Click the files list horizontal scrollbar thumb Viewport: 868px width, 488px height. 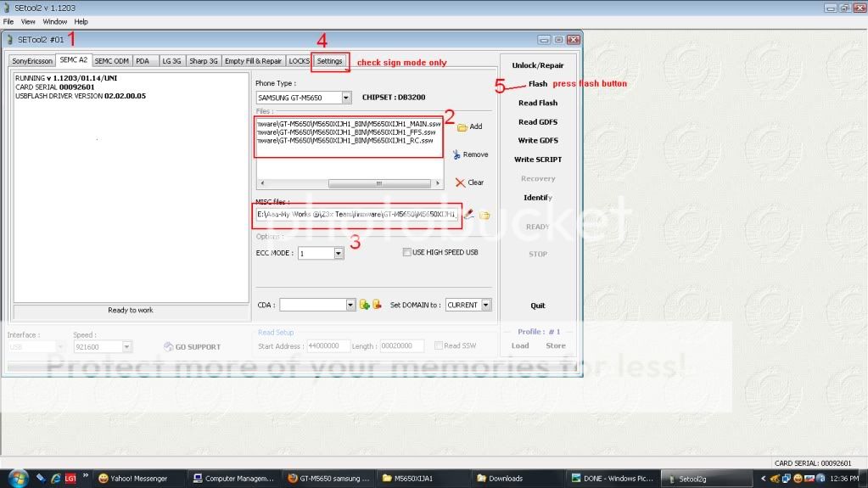pyautogui.click(x=379, y=183)
